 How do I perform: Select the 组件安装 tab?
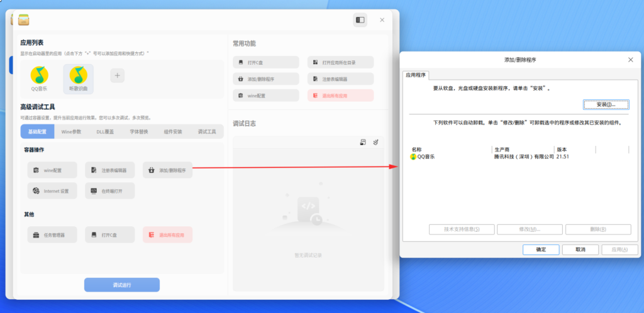coord(173,132)
